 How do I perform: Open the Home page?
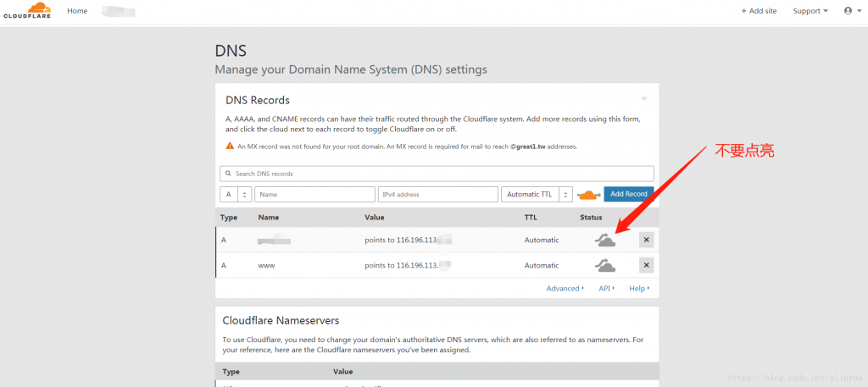[77, 10]
